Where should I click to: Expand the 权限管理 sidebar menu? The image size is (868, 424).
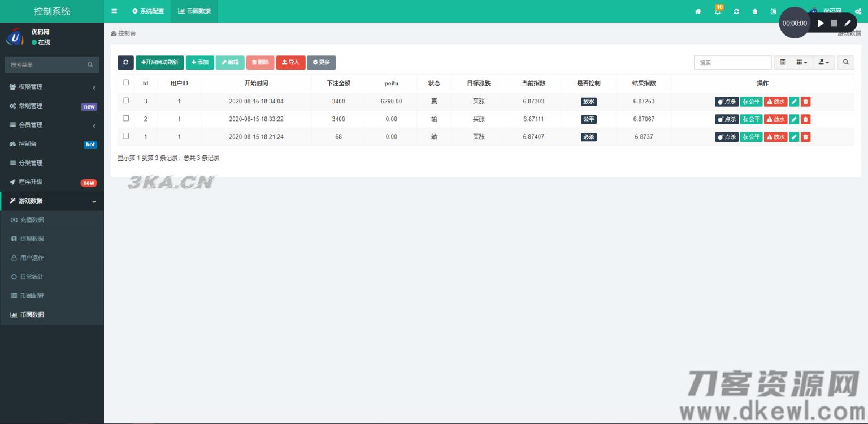tap(52, 87)
